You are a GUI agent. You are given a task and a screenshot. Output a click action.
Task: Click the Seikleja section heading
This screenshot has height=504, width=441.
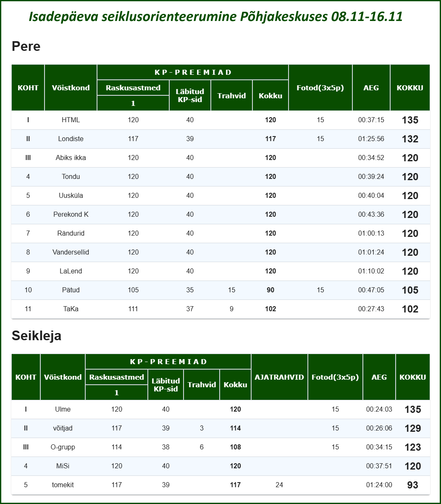pyautogui.click(x=37, y=336)
